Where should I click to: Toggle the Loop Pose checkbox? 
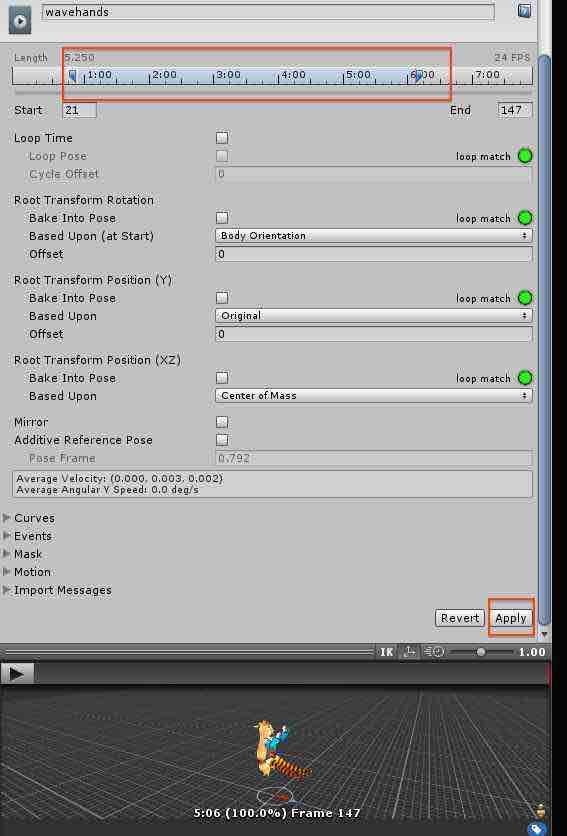(222, 156)
